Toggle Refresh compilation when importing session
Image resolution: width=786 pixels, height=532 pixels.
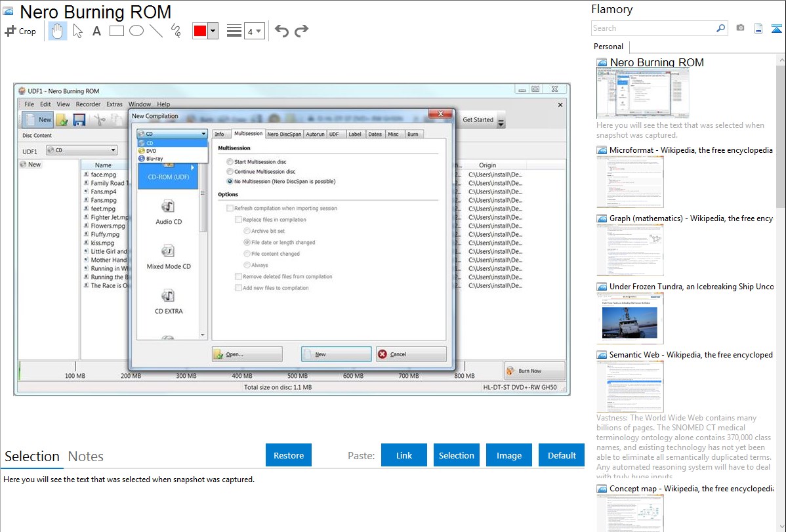230,208
